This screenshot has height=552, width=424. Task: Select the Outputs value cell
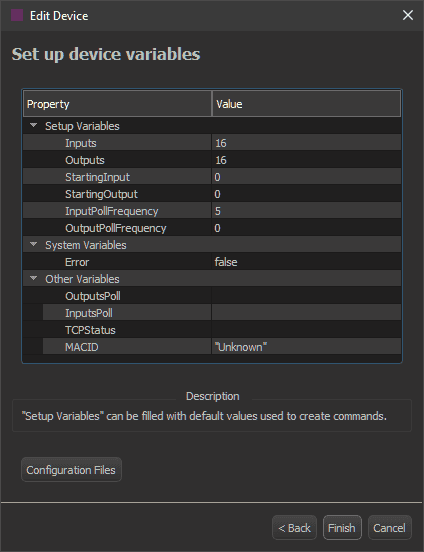click(306, 160)
